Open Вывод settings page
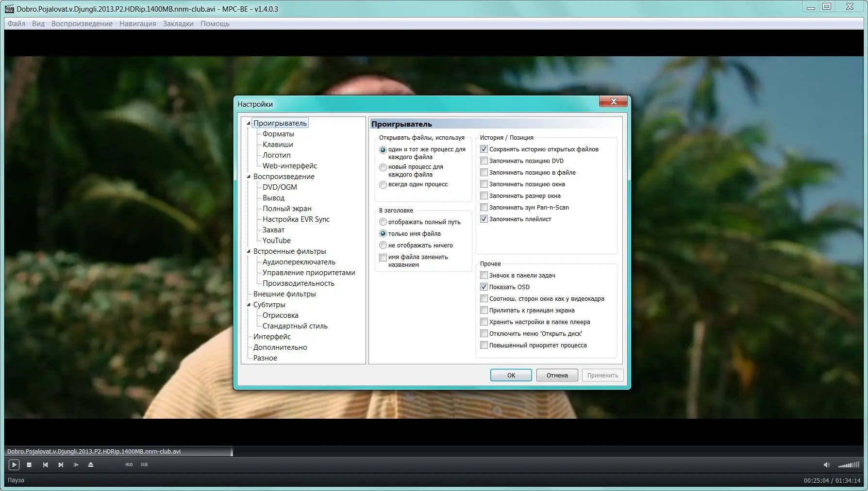 click(x=274, y=198)
